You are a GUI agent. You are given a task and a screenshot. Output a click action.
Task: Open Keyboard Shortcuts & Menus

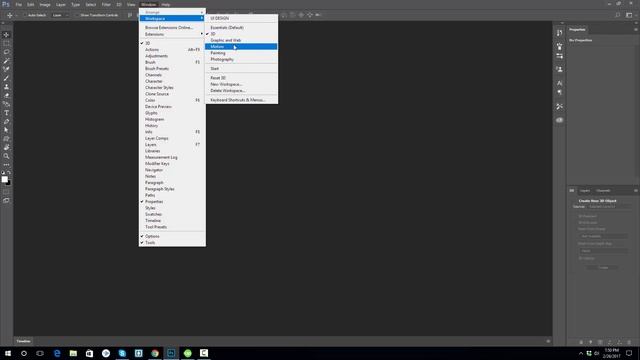[x=241, y=100]
